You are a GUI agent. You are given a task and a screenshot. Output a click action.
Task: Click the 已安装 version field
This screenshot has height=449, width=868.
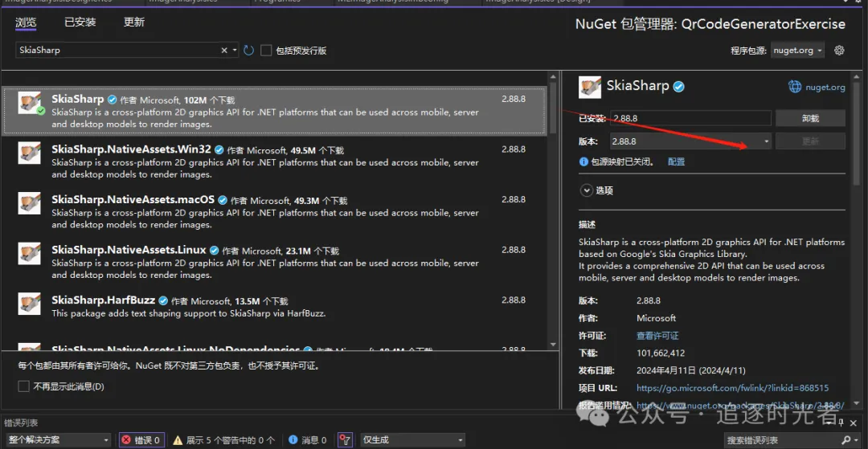click(690, 118)
